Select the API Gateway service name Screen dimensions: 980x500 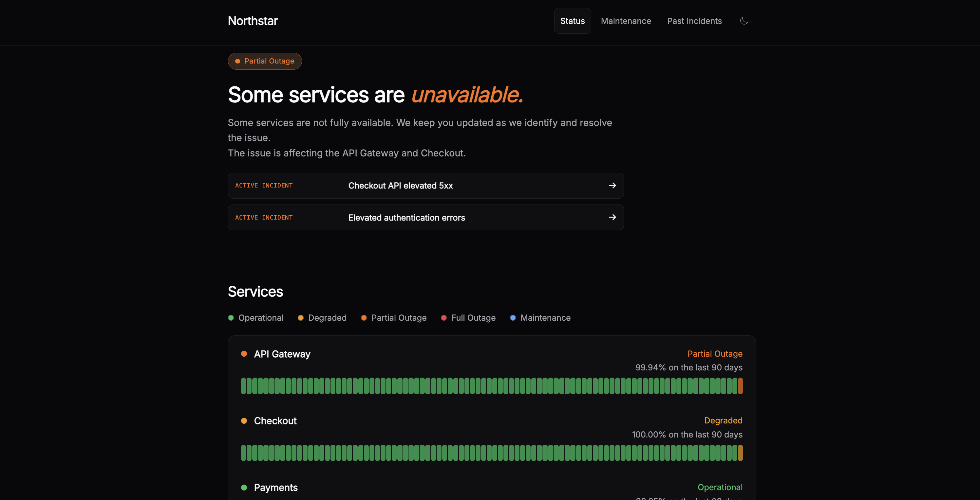click(282, 354)
